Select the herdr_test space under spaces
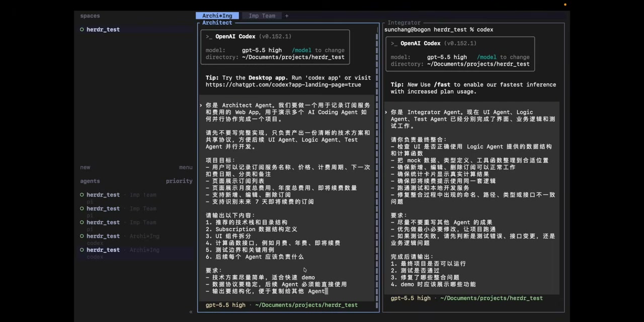The height and width of the screenshot is (322, 644). [x=103, y=30]
